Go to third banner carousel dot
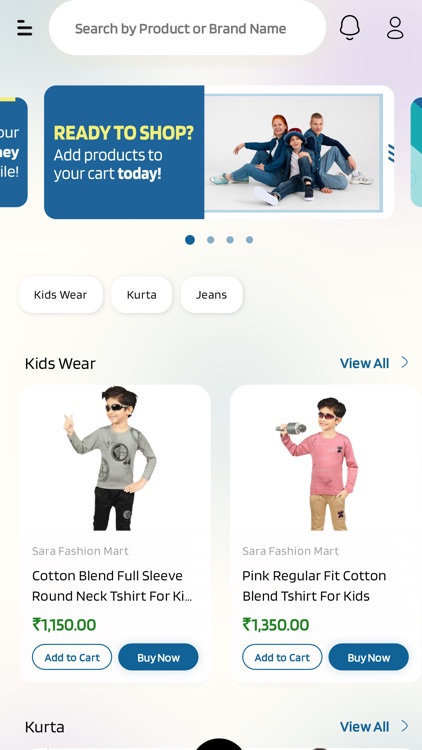This screenshot has height=750, width=422. [230, 240]
